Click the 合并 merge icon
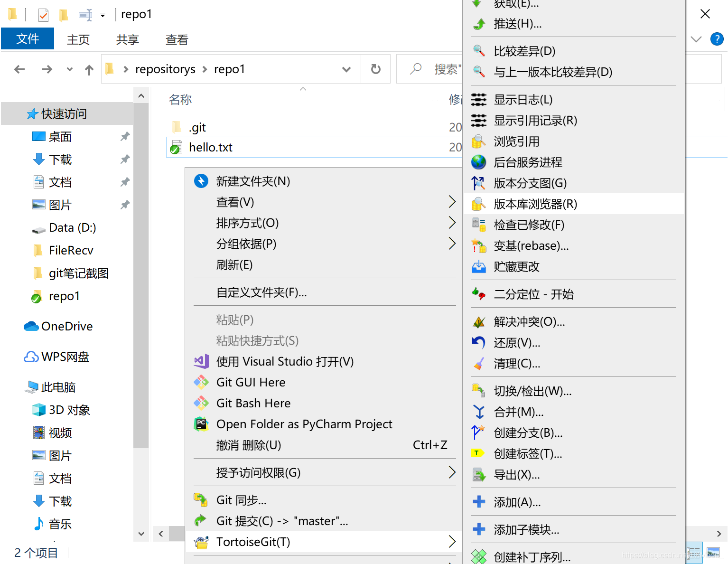This screenshot has height=564, width=728. tap(479, 412)
